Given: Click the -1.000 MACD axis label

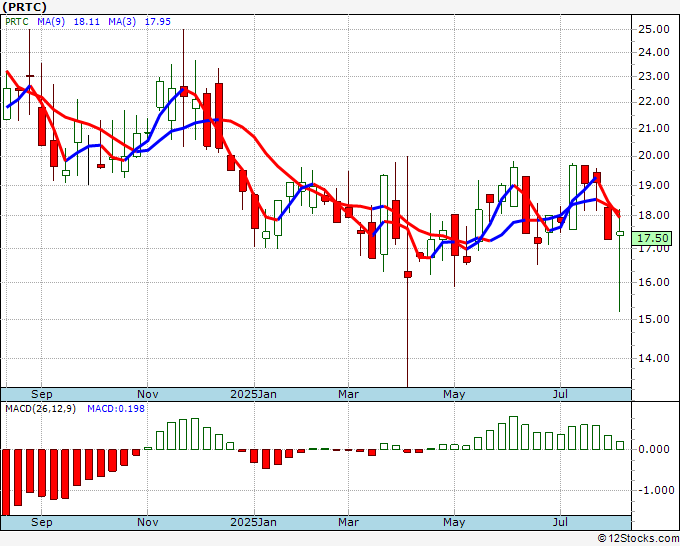Looking at the screenshot, I should (656, 490).
